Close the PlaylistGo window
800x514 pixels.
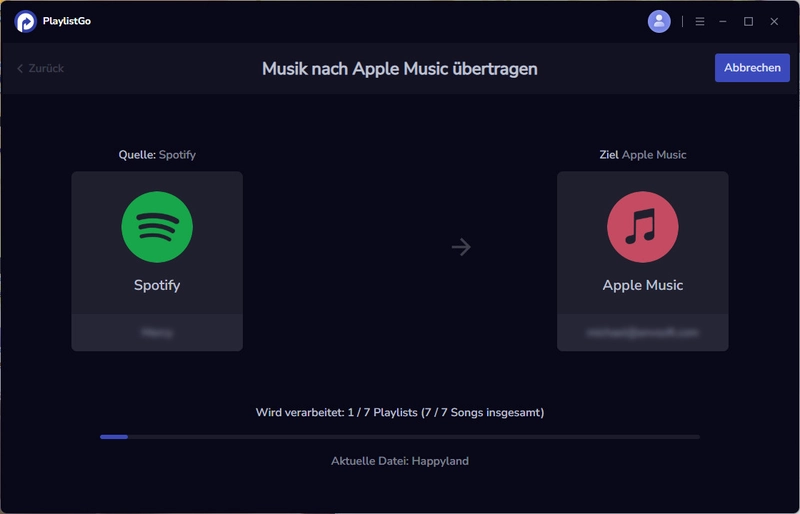click(774, 21)
